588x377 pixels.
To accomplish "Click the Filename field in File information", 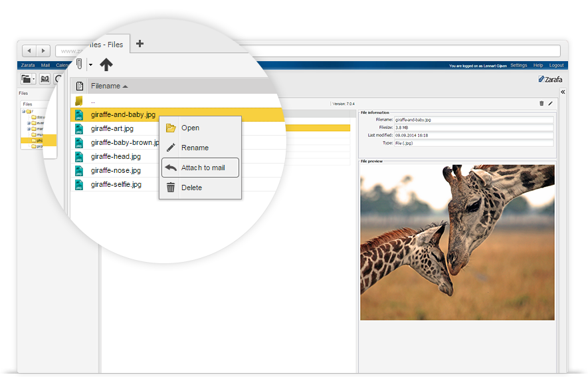I will [474, 120].
